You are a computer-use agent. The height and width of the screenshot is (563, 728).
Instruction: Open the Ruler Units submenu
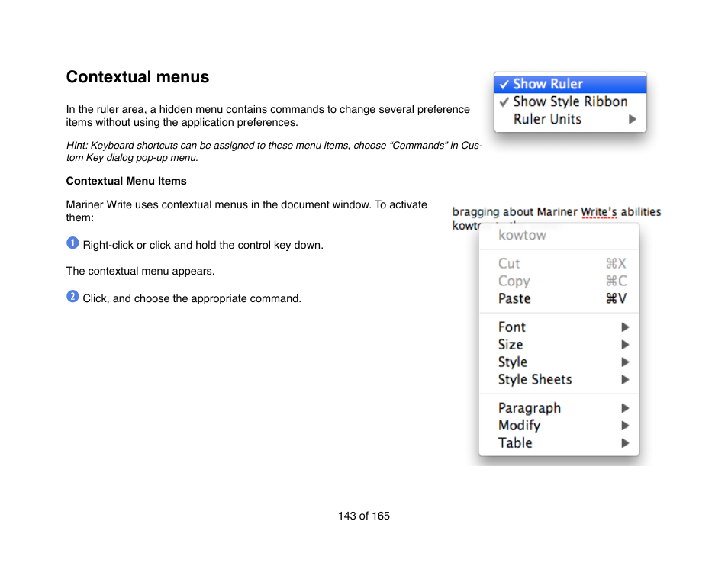[570, 119]
